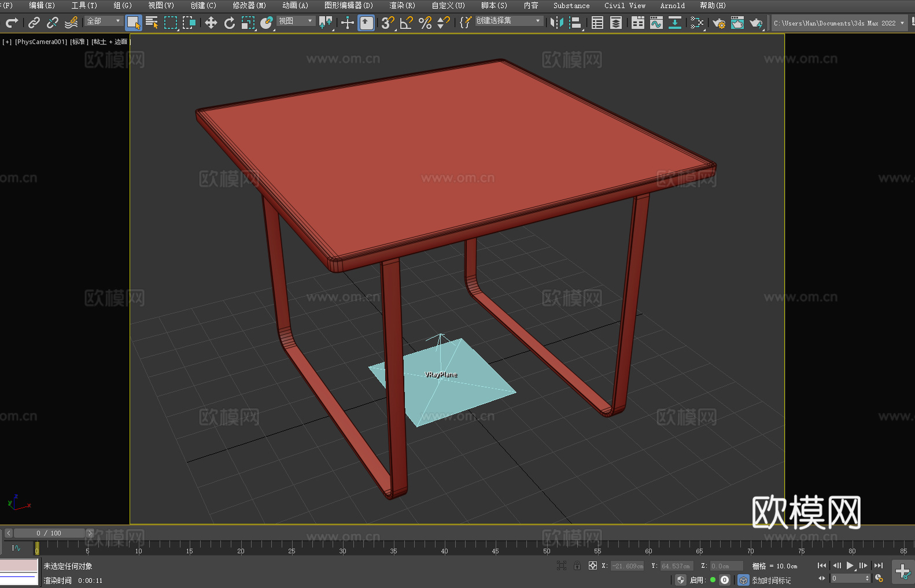Click the [+] viewport menu label
The image size is (915, 588).
pyautogui.click(x=7, y=42)
